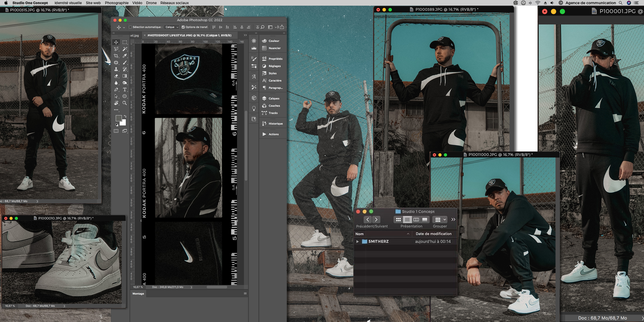
Task: Open screen mode options button
Action: pyautogui.click(x=125, y=131)
